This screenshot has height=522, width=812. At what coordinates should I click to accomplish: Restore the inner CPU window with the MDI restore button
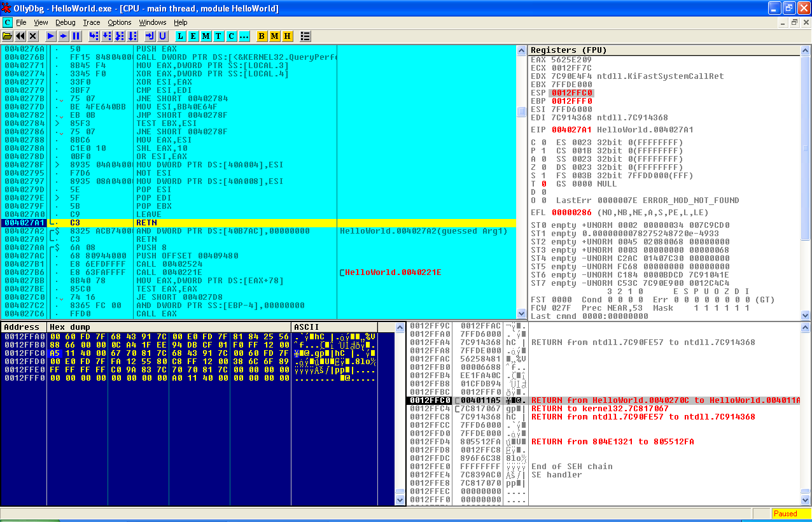click(x=795, y=22)
